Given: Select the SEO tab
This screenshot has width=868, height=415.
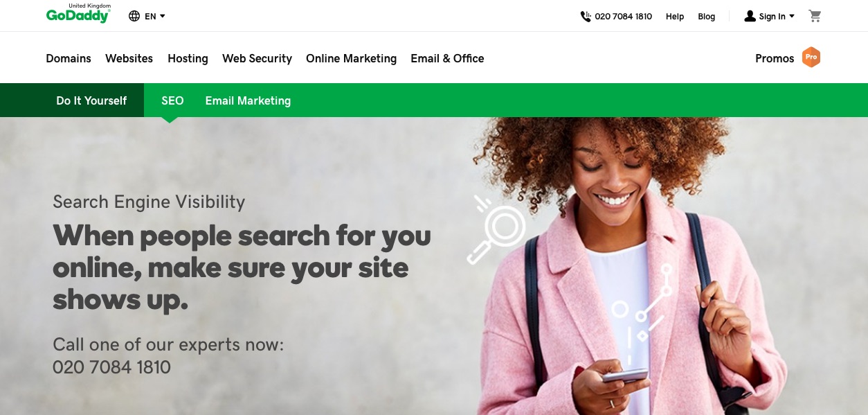Looking at the screenshot, I should (172, 100).
